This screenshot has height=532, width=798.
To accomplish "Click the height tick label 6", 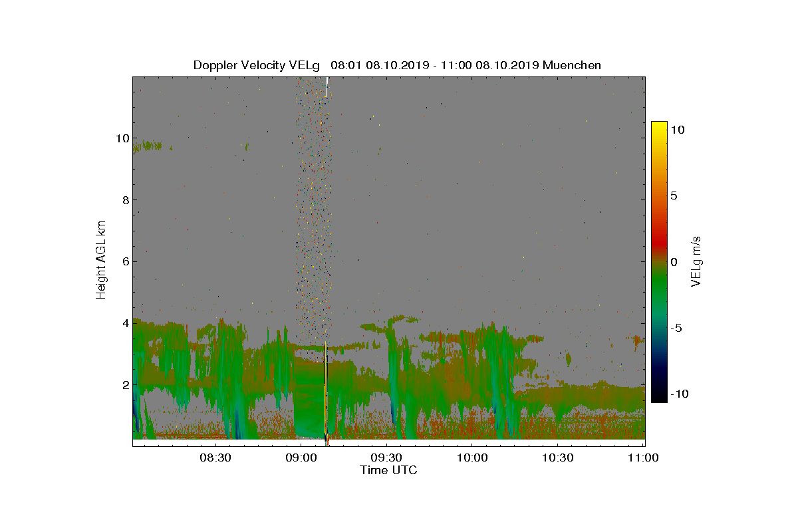I will point(125,261).
